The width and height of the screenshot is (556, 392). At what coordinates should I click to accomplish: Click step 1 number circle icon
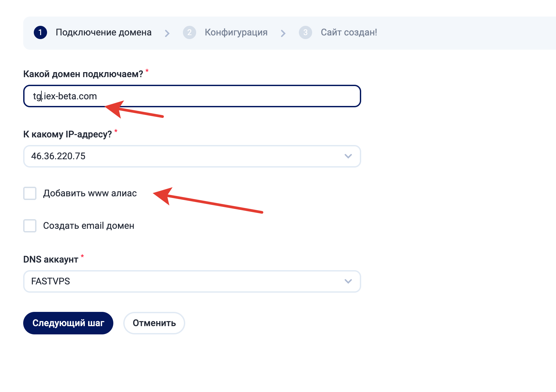[40, 32]
